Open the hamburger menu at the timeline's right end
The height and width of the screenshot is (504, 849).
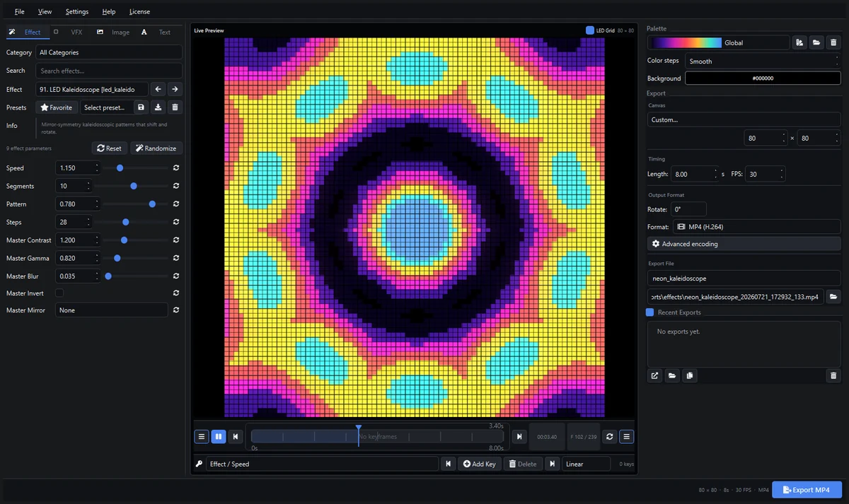click(627, 437)
